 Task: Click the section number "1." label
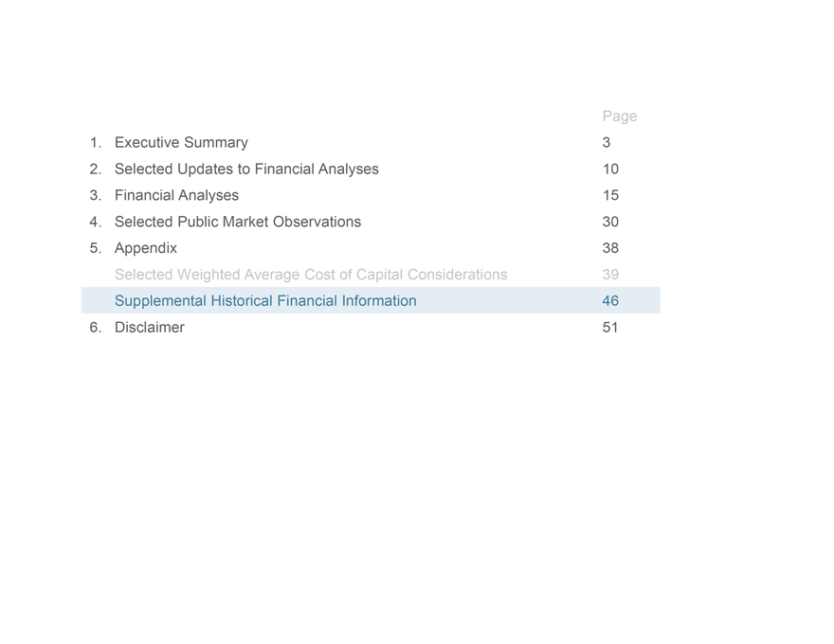coord(96,143)
